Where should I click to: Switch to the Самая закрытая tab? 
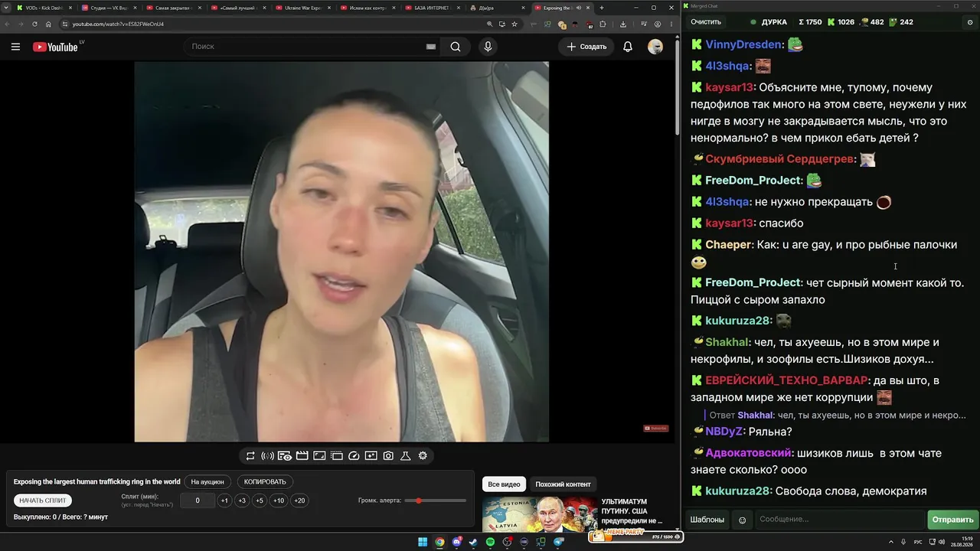click(173, 8)
